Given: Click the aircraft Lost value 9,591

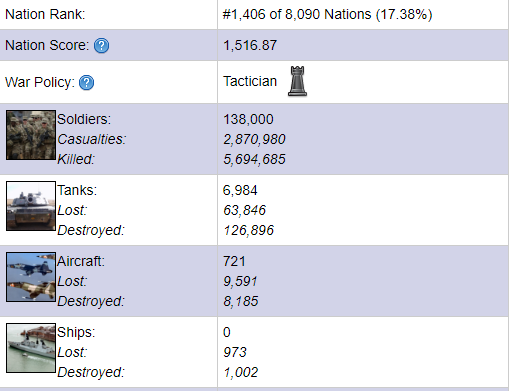Looking at the screenshot, I should point(240,281).
